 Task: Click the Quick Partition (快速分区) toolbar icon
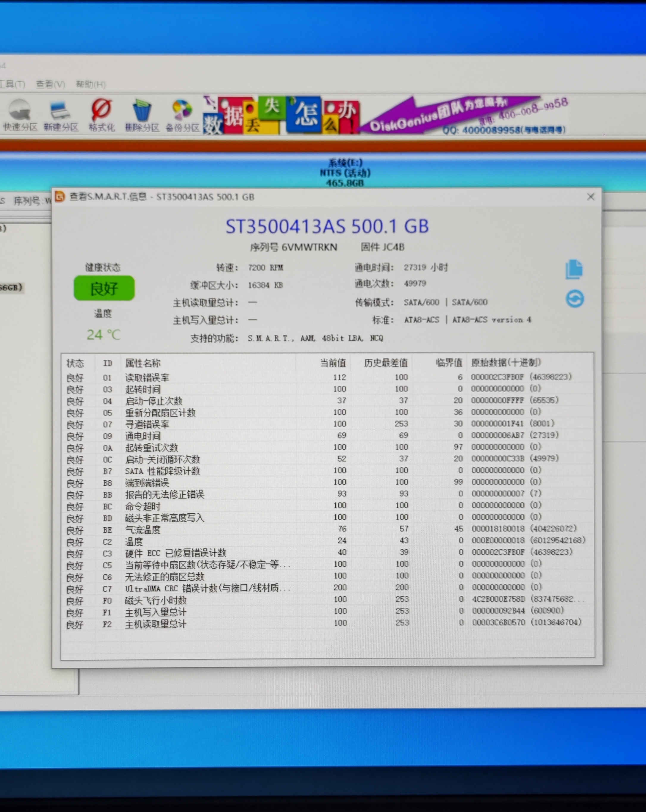pos(20,116)
